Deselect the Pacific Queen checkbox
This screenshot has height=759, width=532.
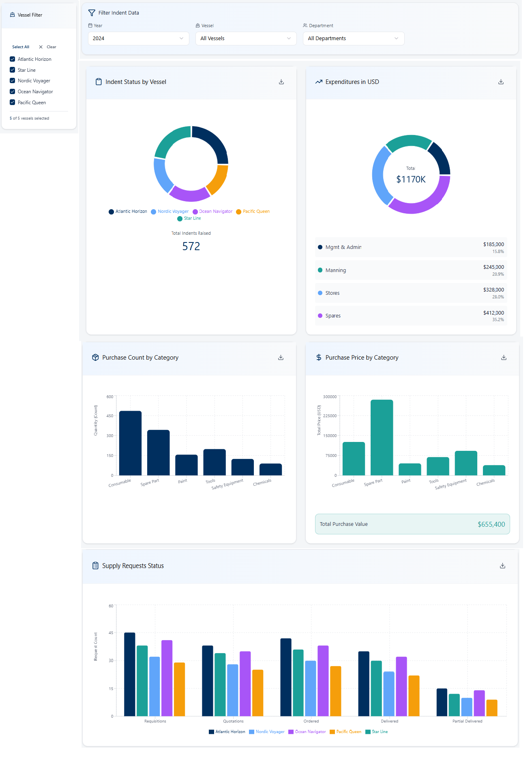coord(13,103)
